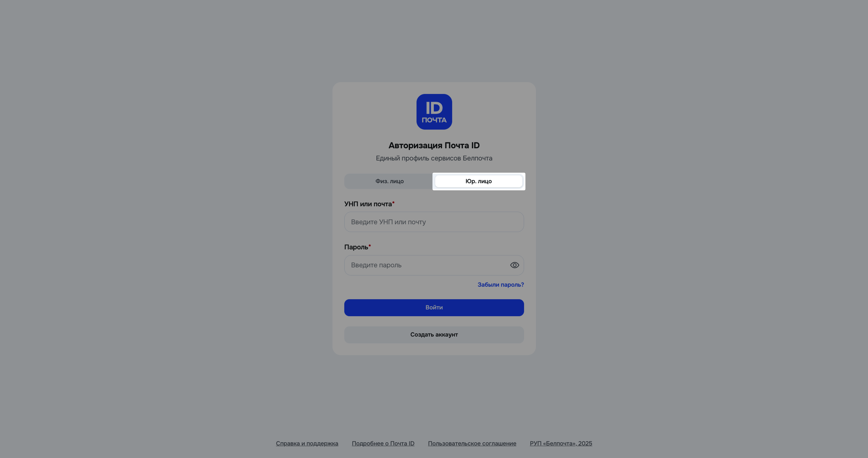This screenshot has height=458, width=868.
Task: Open the Забыли пароль? link
Action: coord(501,285)
